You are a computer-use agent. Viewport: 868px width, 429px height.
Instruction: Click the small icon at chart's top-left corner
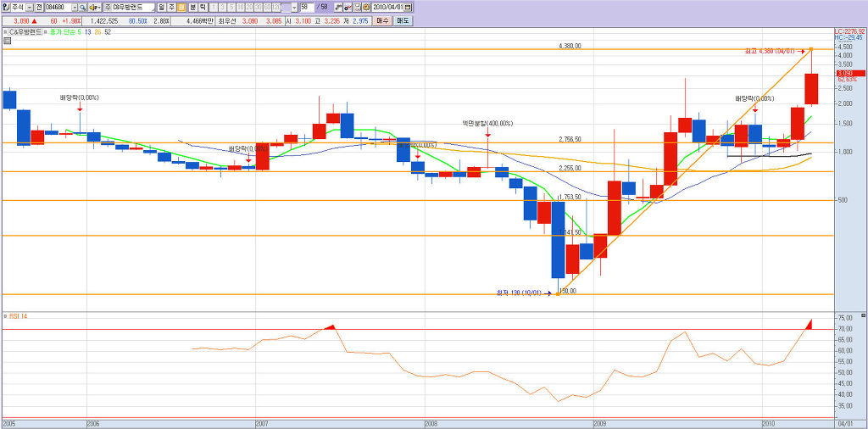tap(5, 31)
